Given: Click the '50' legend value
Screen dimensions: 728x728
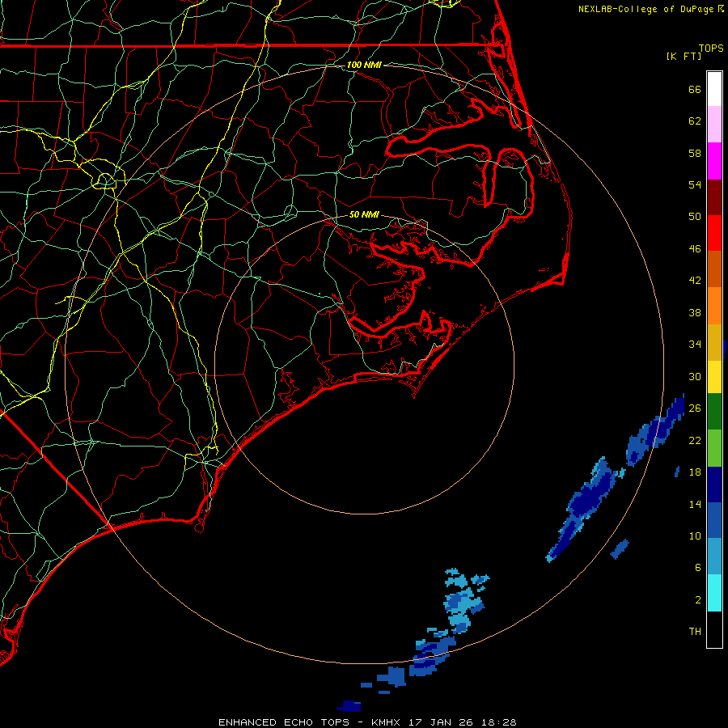Looking at the screenshot, I should tap(695, 217).
